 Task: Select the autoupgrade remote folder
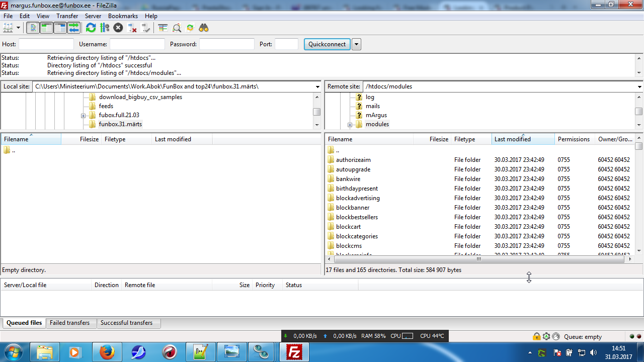(x=353, y=169)
